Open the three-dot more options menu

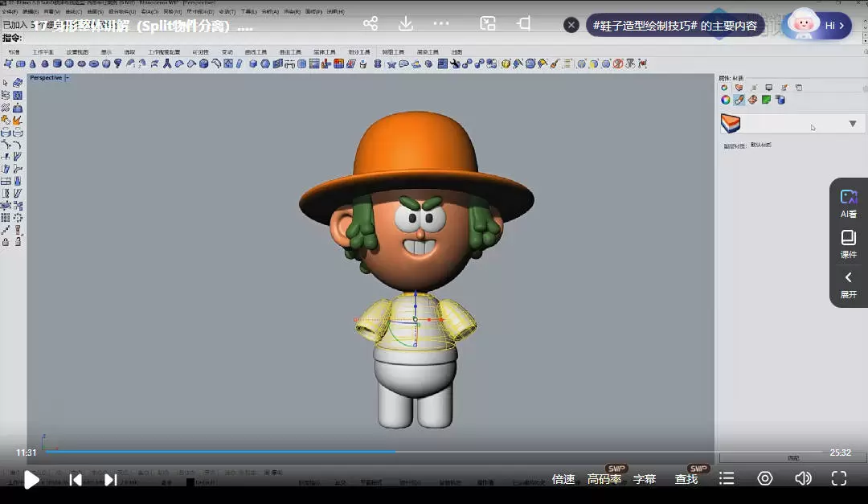point(441,24)
